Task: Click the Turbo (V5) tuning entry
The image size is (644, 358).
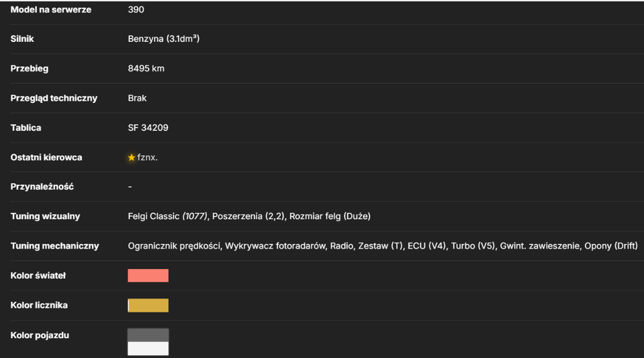Action: point(473,246)
